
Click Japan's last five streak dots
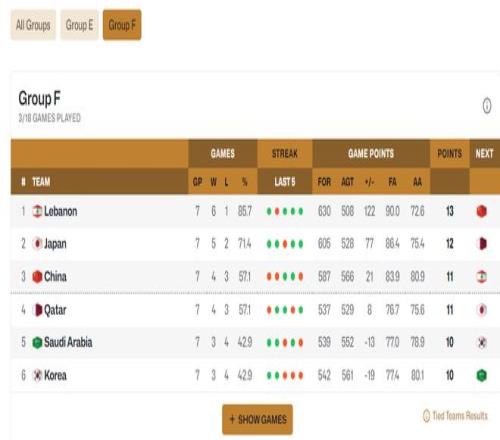click(x=285, y=244)
